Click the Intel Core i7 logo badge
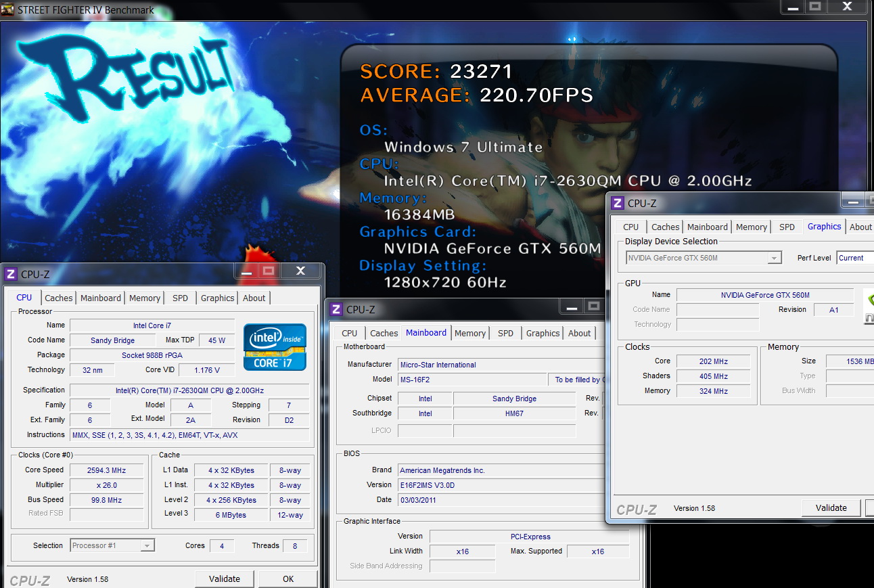 point(275,347)
